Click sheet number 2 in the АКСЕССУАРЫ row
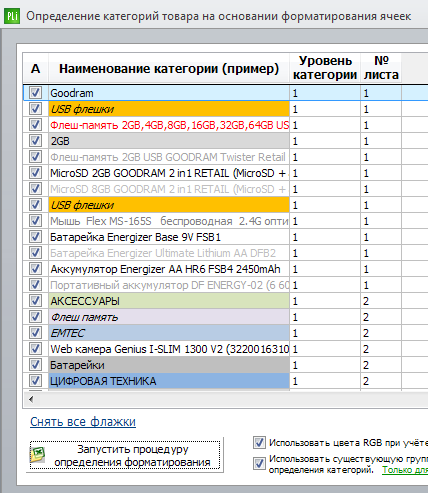Image resolution: width=428 pixels, height=493 pixels. (381, 301)
